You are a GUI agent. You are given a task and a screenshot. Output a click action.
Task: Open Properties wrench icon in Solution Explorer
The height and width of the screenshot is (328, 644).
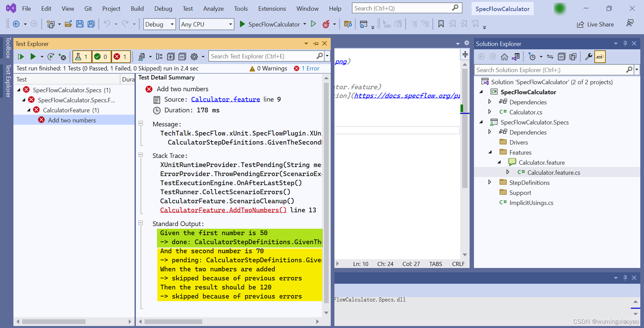pos(589,57)
